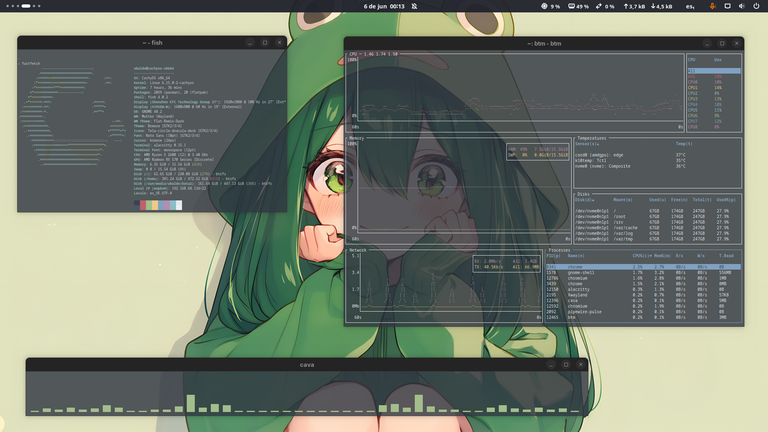Sort processes by CPU%(c) column header
The width and height of the screenshot is (768, 432).
[x=642, y=256]
